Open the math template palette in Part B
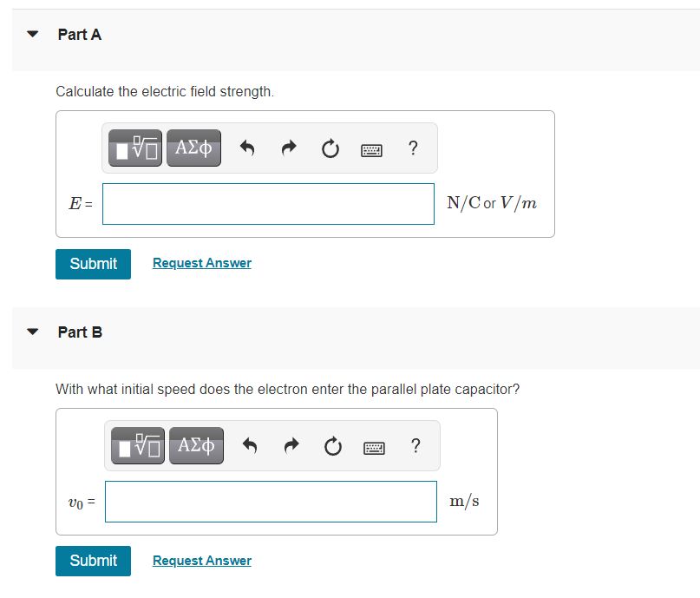Screen dimensions: 700x598 (137, 444)
